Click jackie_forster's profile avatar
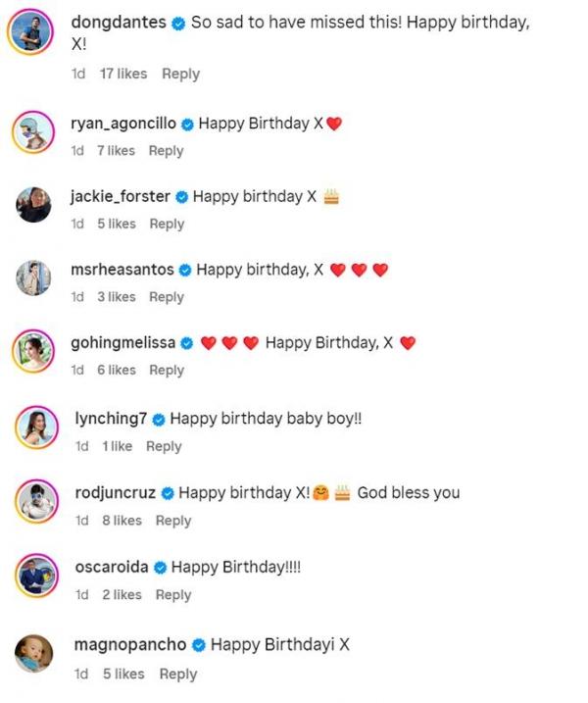The image size is (588, 703). point(33,205)
